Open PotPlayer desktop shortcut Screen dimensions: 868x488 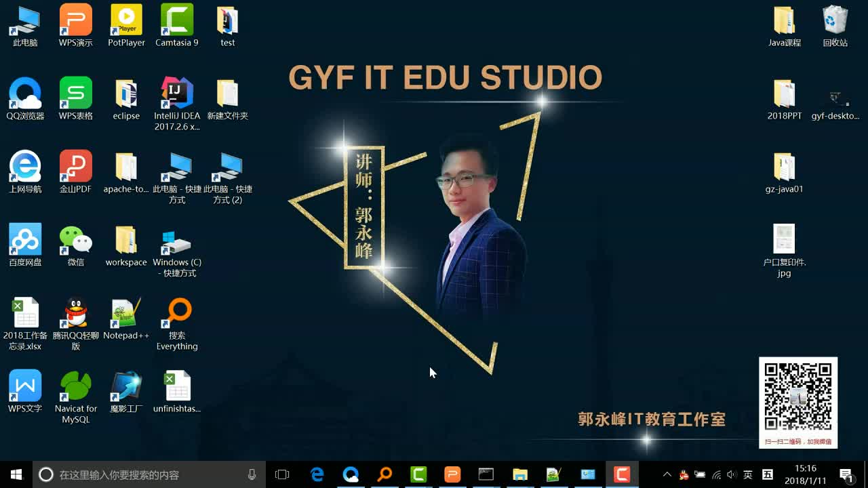tap(127, 26)
